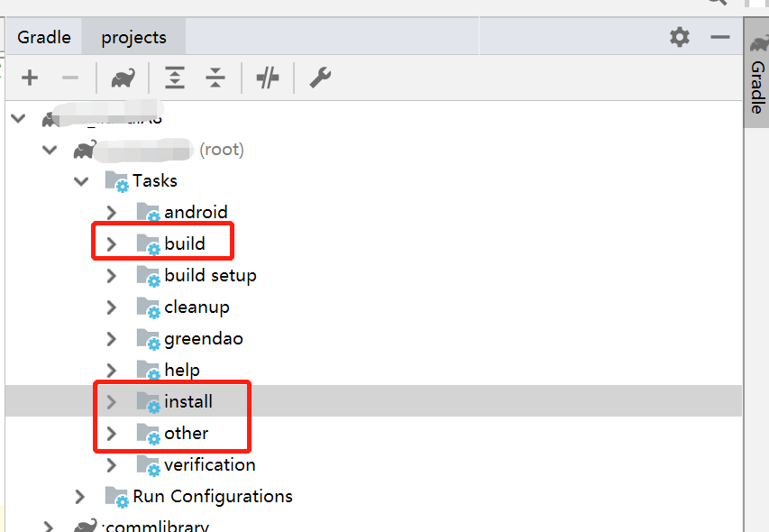This screenshot has width=769, height=532.
Task: Collapse the (root) project node
Action: (x=50, y=150)
